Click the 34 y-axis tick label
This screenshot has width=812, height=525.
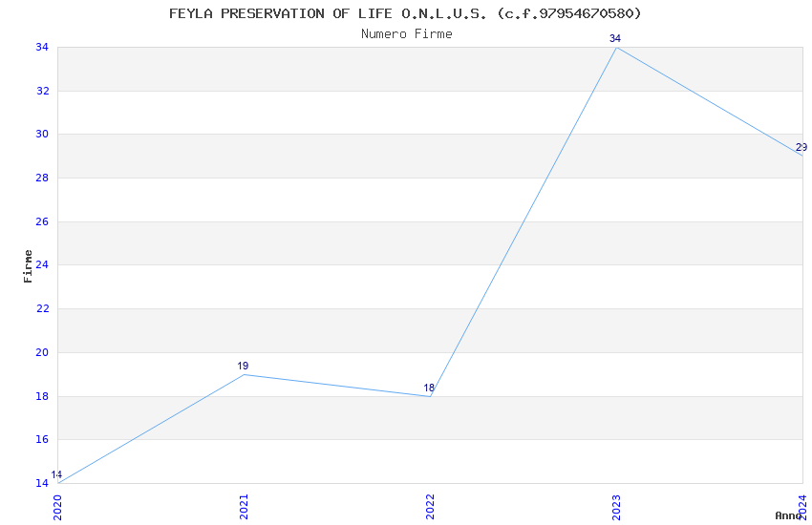[x=42, y=47]
